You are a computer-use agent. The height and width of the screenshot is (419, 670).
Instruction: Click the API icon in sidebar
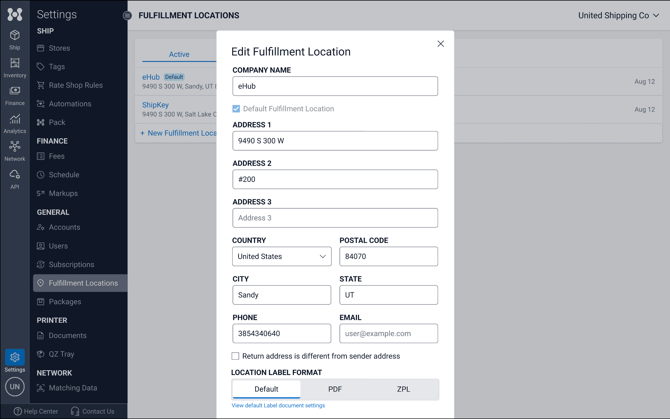click(x=14, y=178)
